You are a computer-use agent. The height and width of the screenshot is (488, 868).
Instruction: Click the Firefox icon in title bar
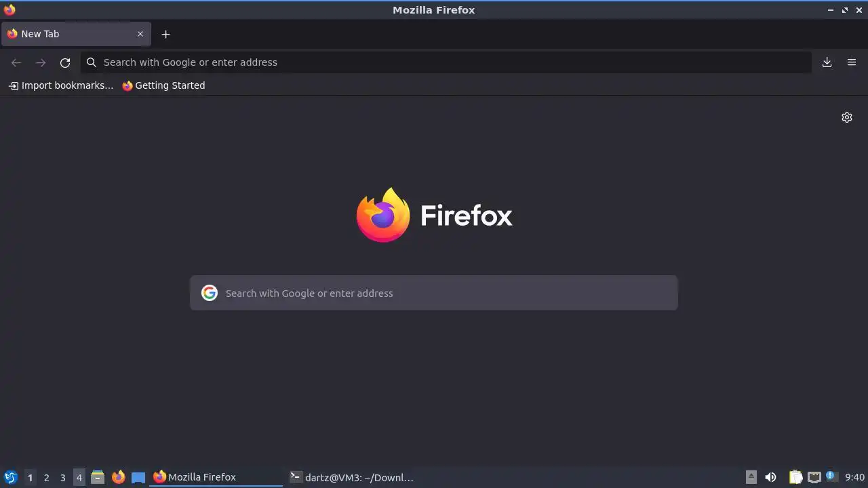pyautogui.click(x=9, y=9)
